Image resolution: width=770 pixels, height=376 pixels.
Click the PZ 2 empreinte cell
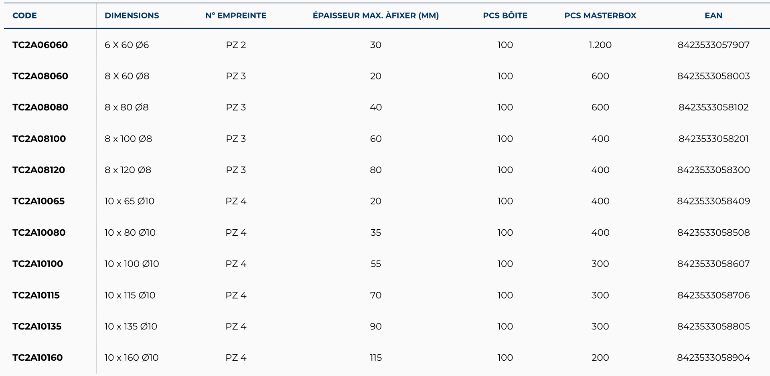click(x=236, y=45)
